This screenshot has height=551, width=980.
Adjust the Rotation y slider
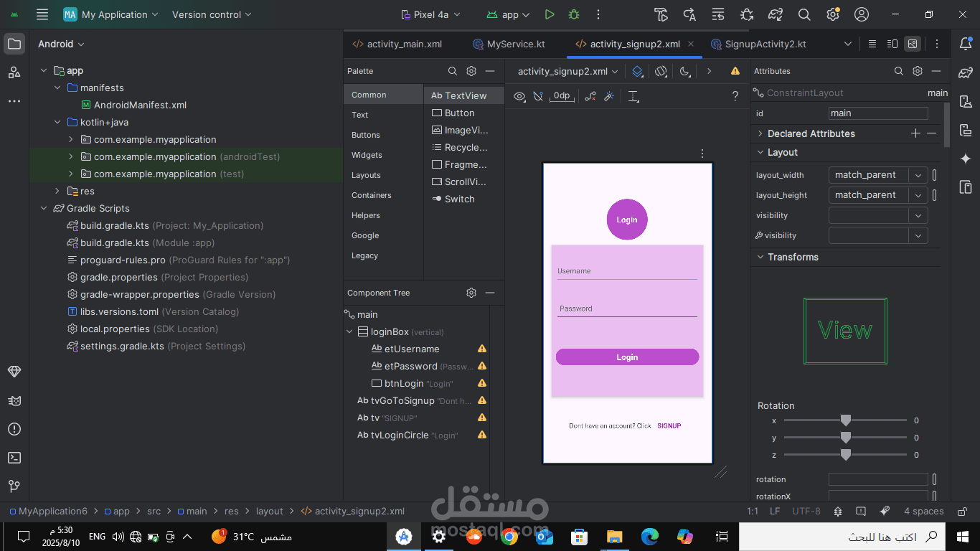(x=846, y=438)
